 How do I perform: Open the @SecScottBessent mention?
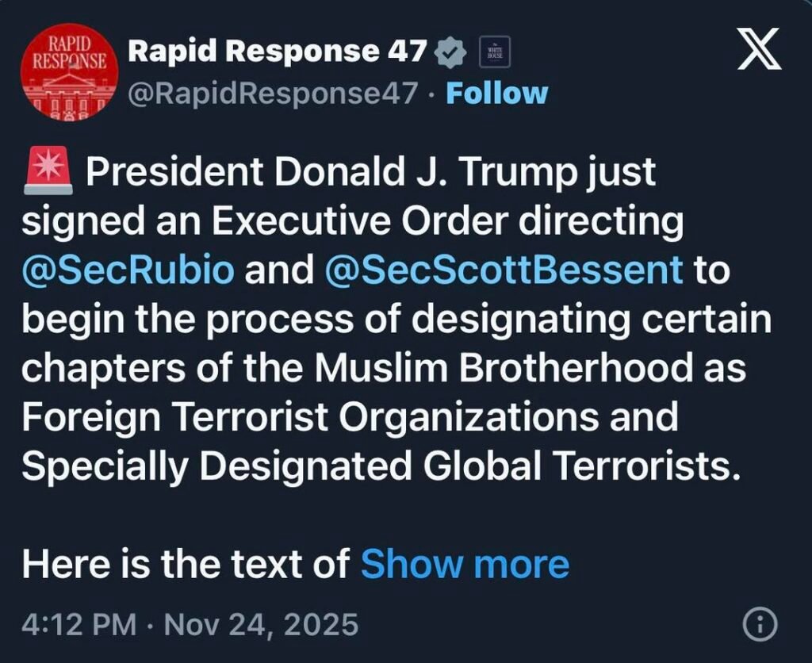pos(502,270)
